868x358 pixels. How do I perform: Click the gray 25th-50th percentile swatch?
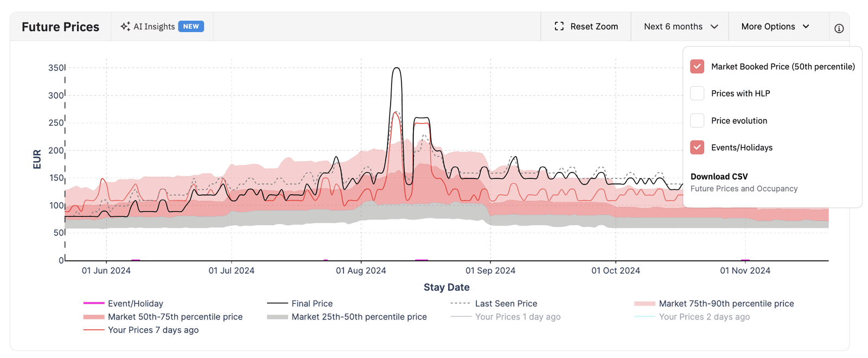[x=277, y=317]
